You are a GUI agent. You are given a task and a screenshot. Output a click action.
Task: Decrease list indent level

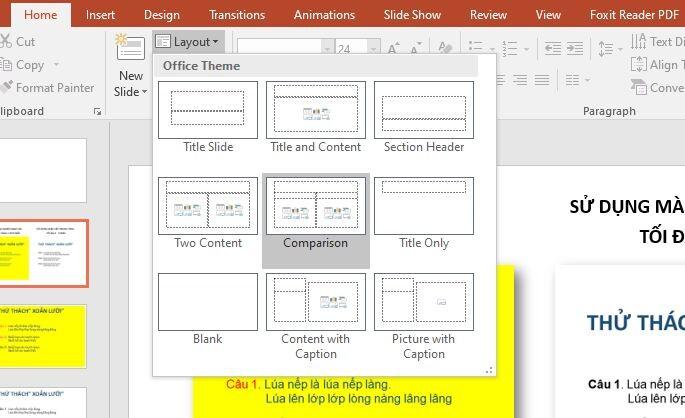click(553, 48)
